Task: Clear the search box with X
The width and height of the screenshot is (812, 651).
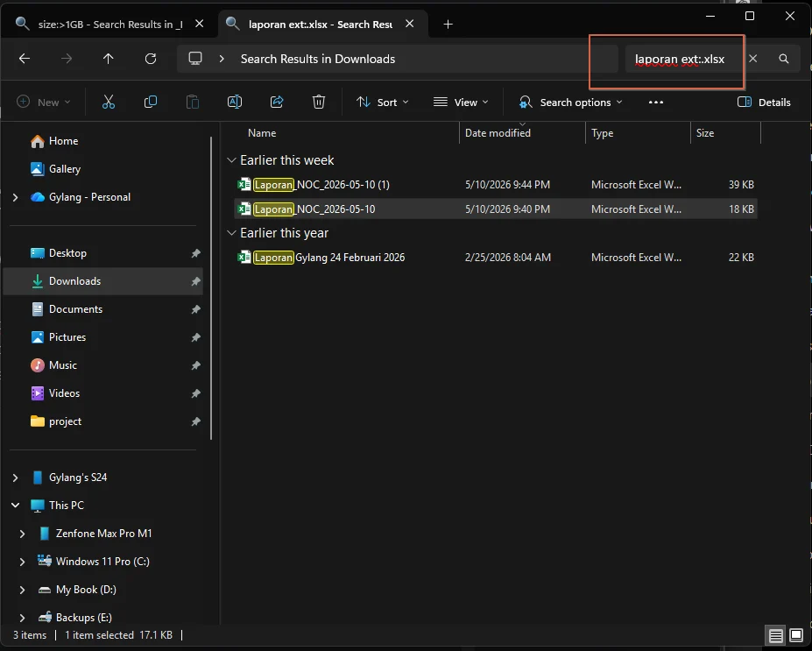Action: [753, 59]
